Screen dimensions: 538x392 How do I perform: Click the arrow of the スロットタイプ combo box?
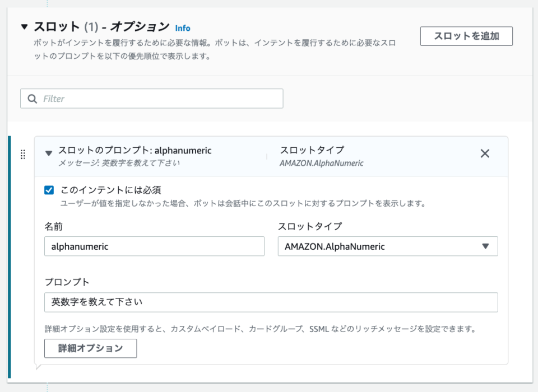coord(485,246)
